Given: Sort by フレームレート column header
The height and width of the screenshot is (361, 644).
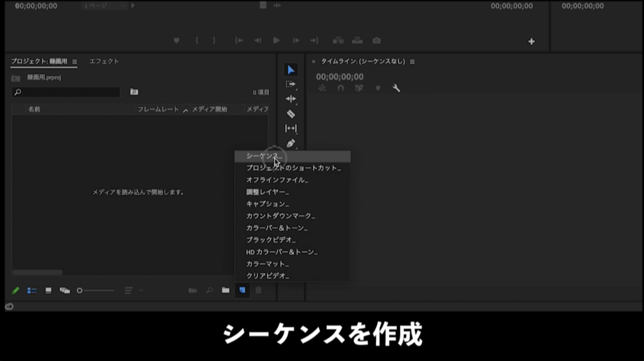Looking at the screenshot, I should 158,109.
